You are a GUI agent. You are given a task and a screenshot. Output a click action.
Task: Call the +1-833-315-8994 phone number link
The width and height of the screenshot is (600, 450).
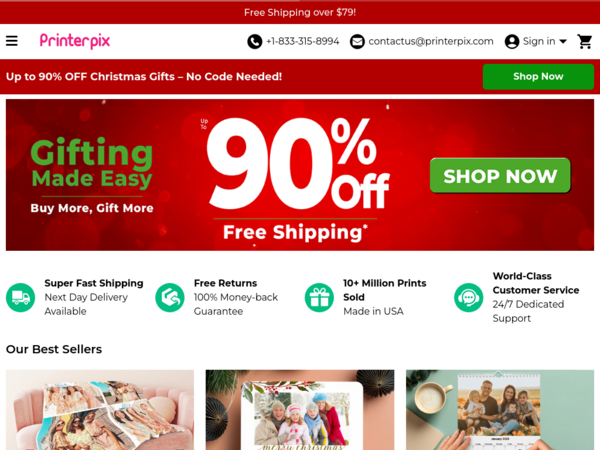coord(303,41)
